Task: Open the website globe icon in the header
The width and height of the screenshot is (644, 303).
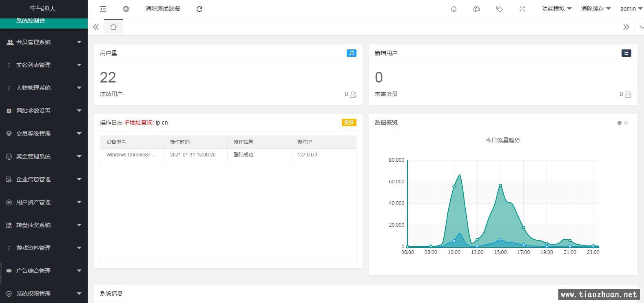Action: (x=126, y=9)
